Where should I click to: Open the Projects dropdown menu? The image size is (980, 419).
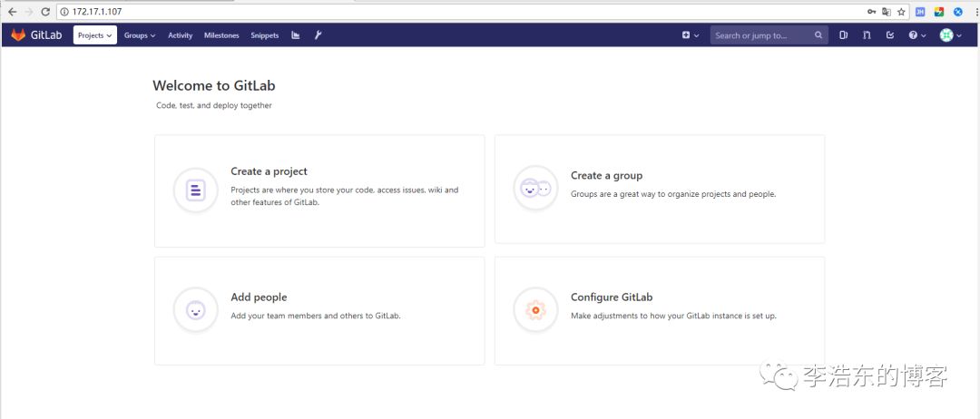[95, 35]
